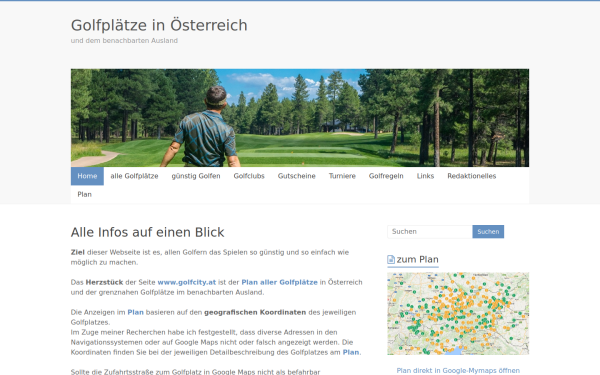The height and width of the screenshot is (375, 600).
Task: Click the bold word Ziel
Action: pos(78,252)
